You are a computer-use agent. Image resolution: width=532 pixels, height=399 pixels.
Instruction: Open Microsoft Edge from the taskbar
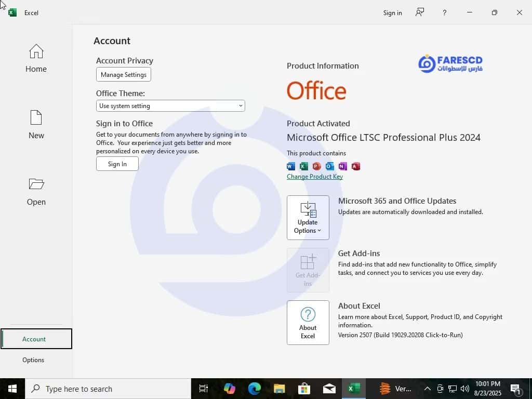point(255,389)
